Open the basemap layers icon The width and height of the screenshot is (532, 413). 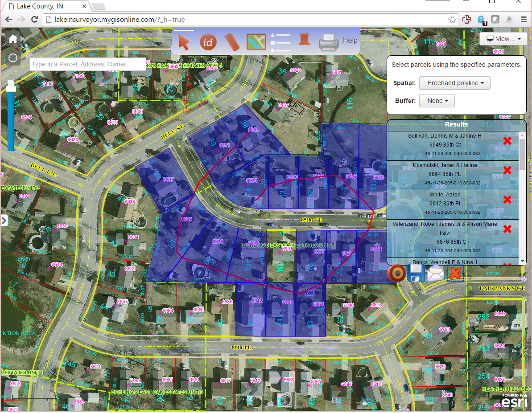click(x=256, y=42)
